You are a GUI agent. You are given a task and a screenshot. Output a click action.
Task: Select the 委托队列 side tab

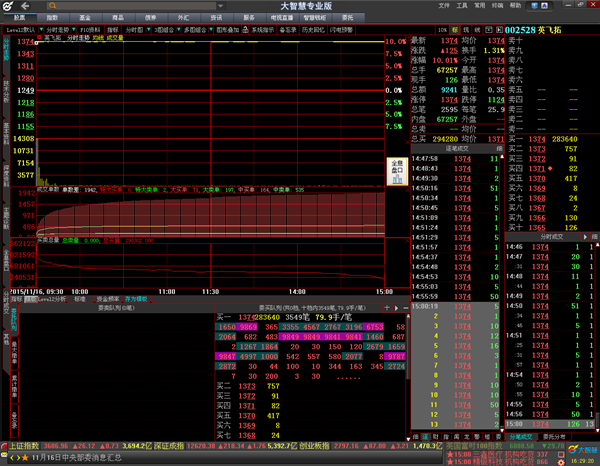coord(14,319)
